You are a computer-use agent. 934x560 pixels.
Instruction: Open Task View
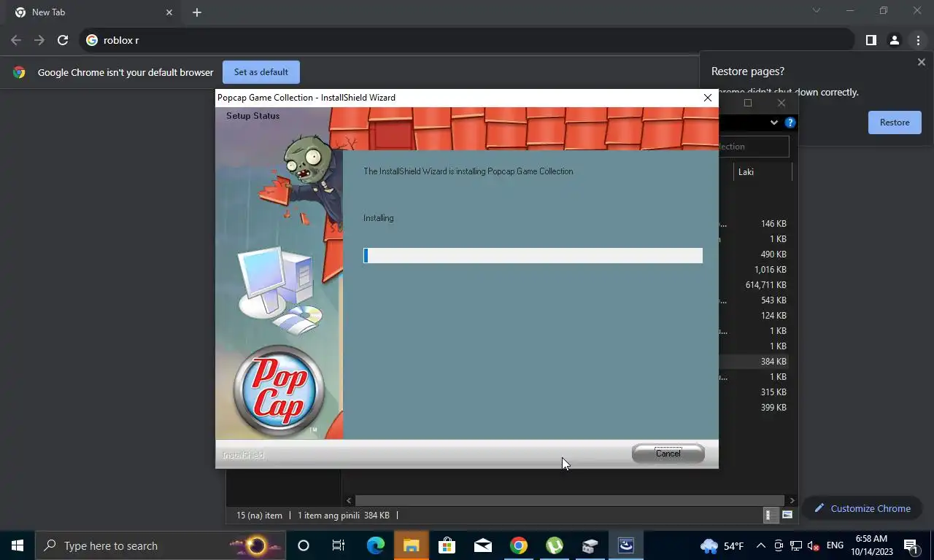339,545
